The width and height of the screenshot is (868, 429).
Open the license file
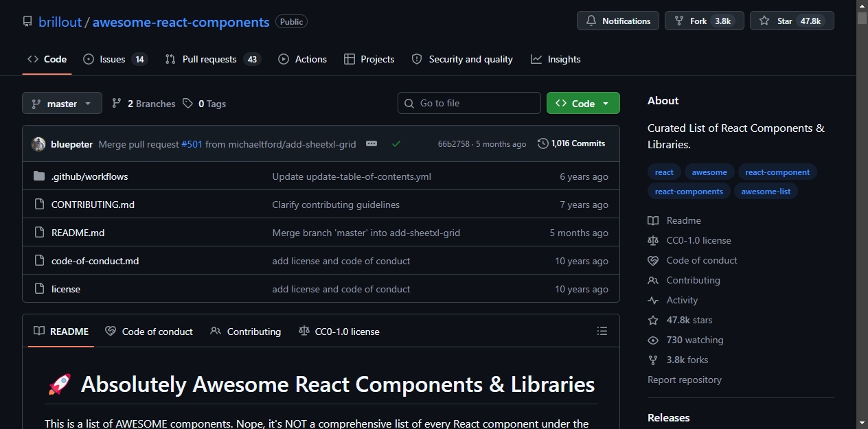tap(66, 289)
